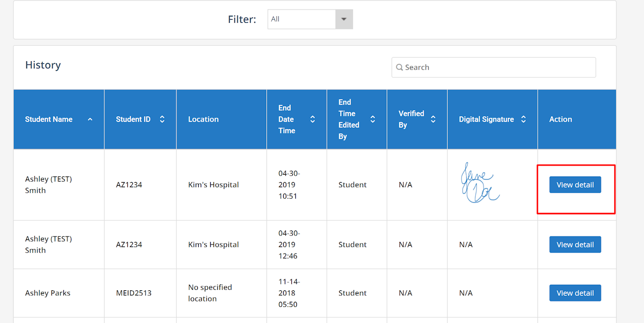Click the sort arrows in Student ID header
The height and width of the screenshot is (323, 644).
pyautogui.click(x=162, y=119)
